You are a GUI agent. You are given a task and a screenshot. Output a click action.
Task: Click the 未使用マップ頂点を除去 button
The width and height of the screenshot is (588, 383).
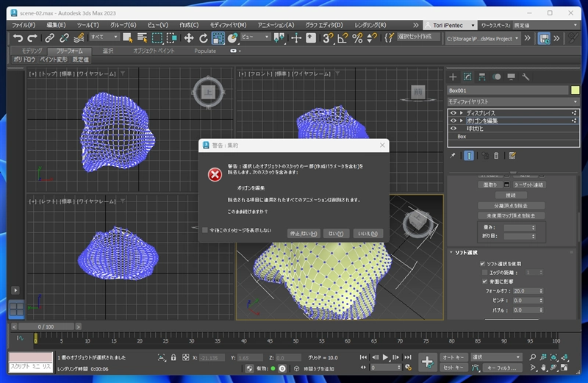(511, 215)
